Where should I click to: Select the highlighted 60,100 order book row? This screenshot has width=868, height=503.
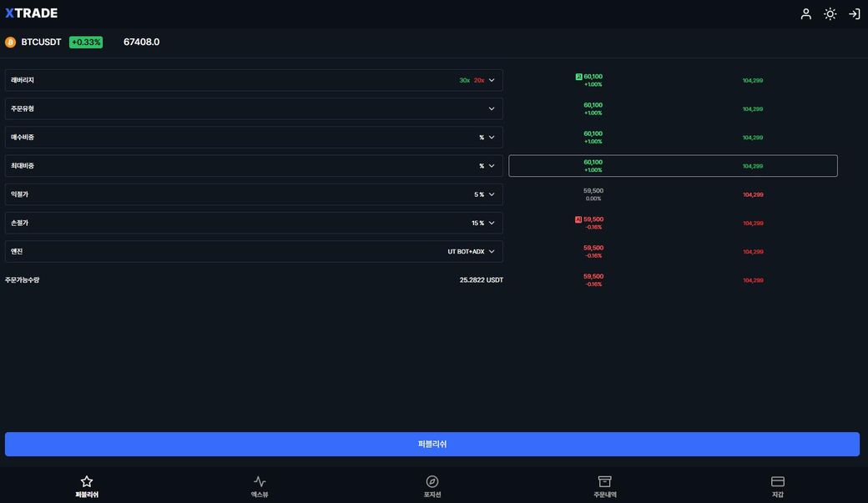[673, 166]
